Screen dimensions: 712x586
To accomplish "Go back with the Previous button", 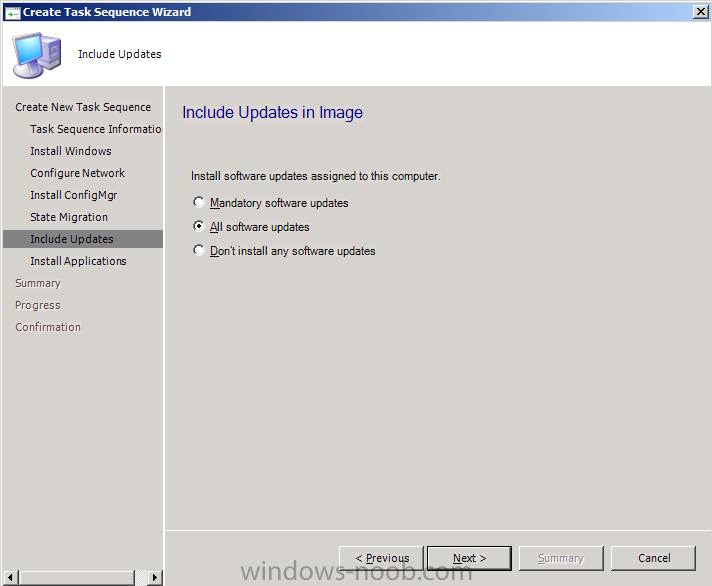I will (381, 558).
